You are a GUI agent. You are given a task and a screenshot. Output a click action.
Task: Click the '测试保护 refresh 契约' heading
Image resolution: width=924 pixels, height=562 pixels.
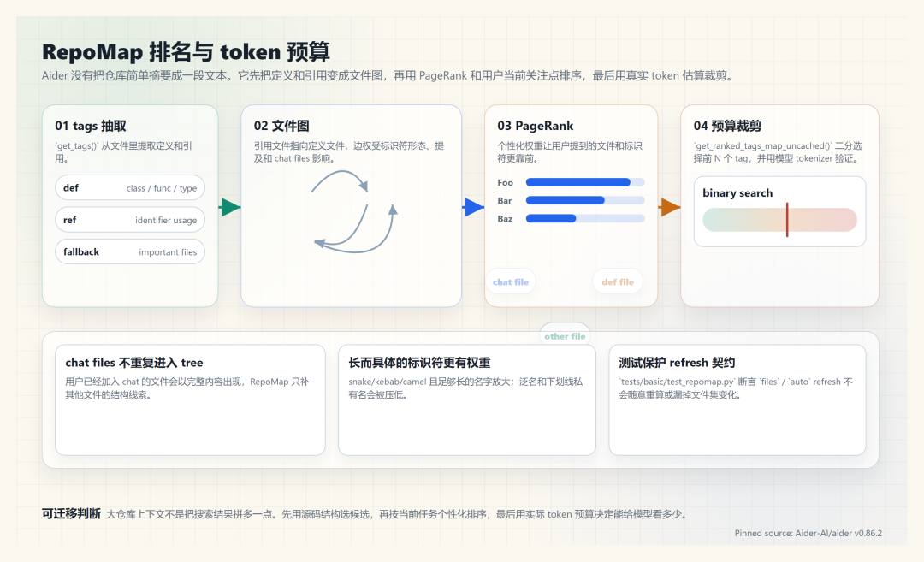click(677, 363)
